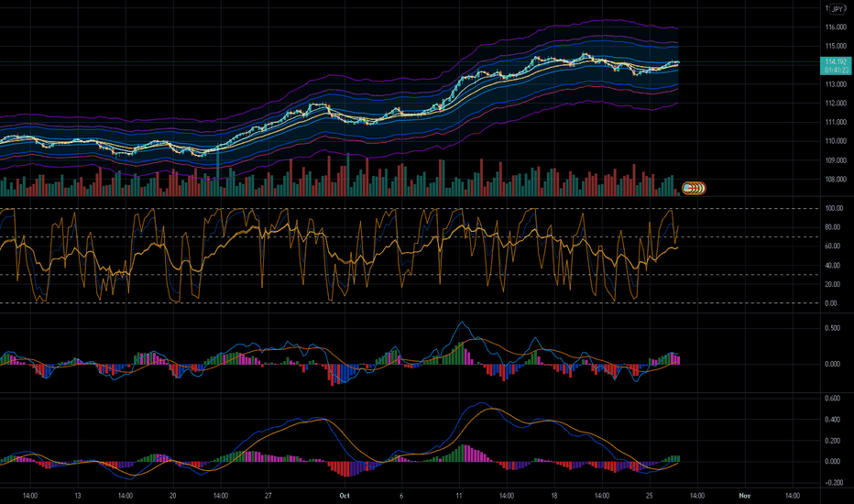Click the 0.600 scale value in bottom pane
This screenshot has height=504, width=854.
833,399
